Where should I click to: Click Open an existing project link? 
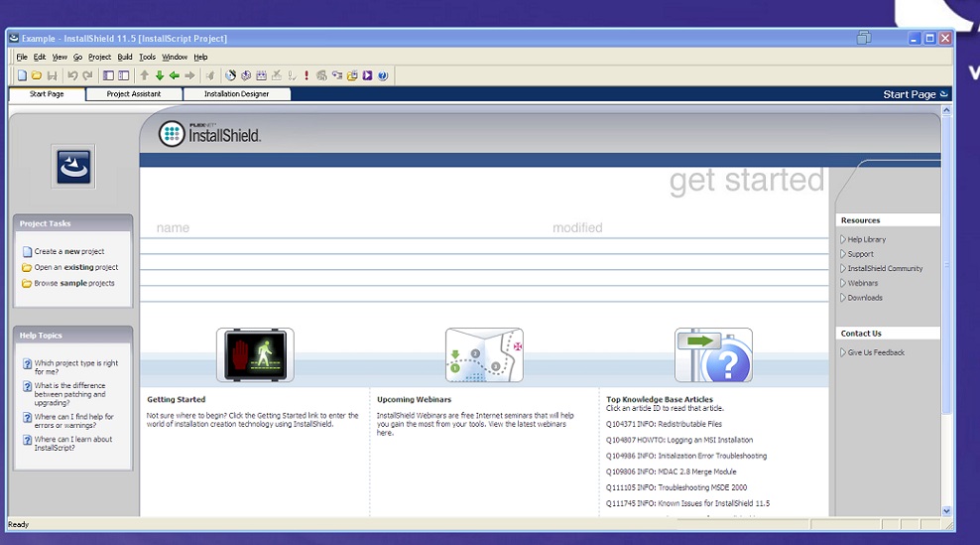point(76,267)
